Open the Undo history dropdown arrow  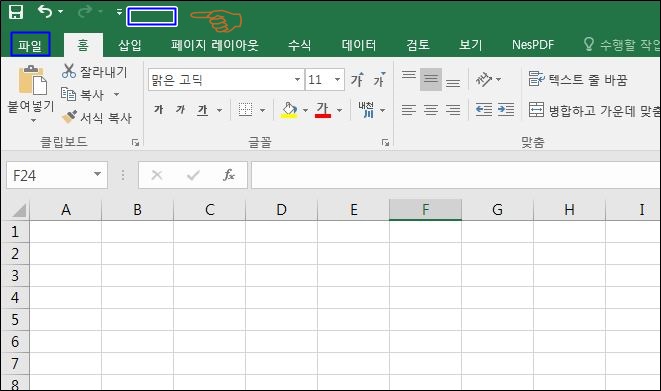pos(60,11)
